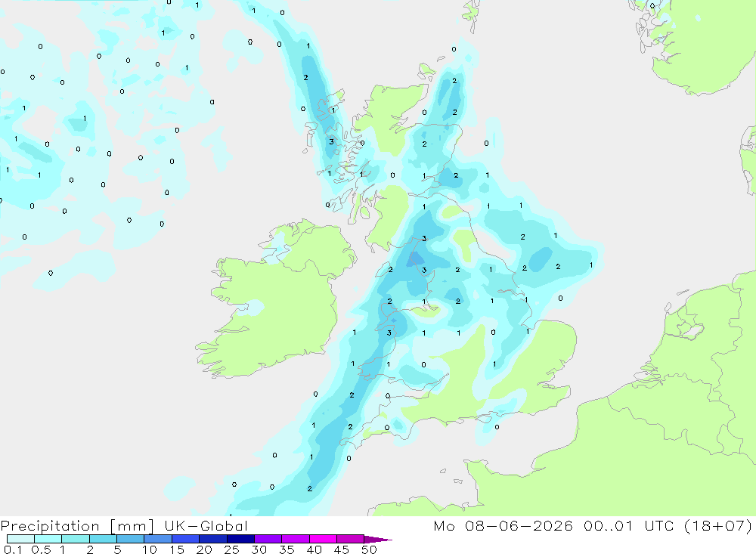Click the "25" legend scale label
This screenshot has width=756, height=554.
(231, 549)
